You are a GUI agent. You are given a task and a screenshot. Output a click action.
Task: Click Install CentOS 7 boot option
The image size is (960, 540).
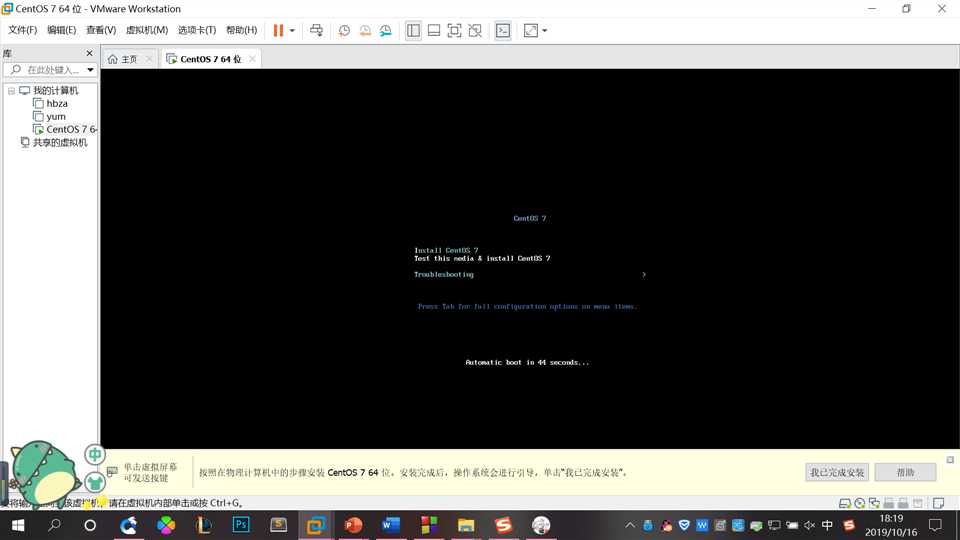pyautogui.click(x=446, y=250)
